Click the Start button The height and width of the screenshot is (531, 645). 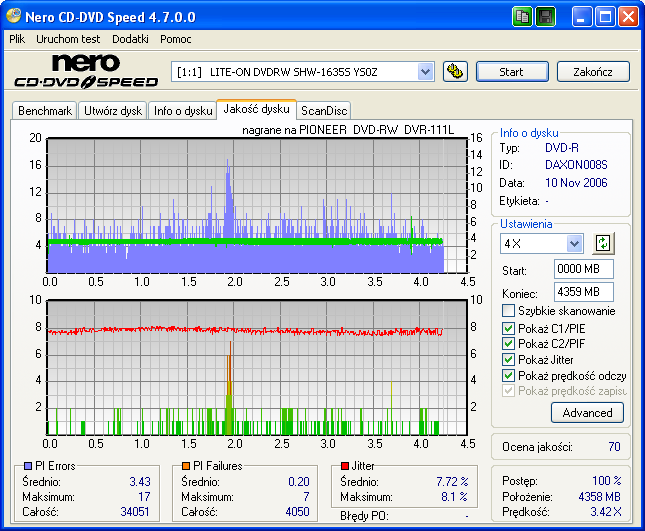tap(512, 72)
